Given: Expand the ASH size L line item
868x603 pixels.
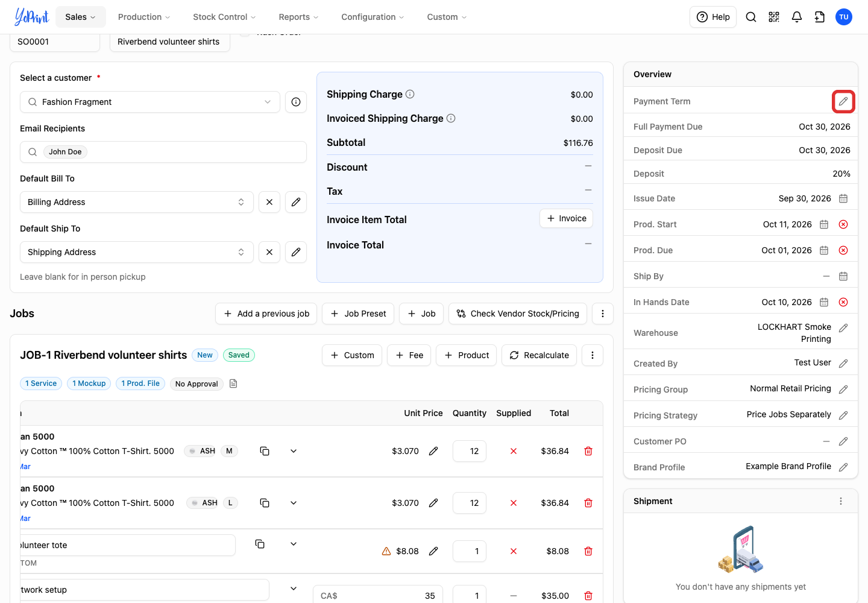Looking at the screenshot, I should 294,503.
